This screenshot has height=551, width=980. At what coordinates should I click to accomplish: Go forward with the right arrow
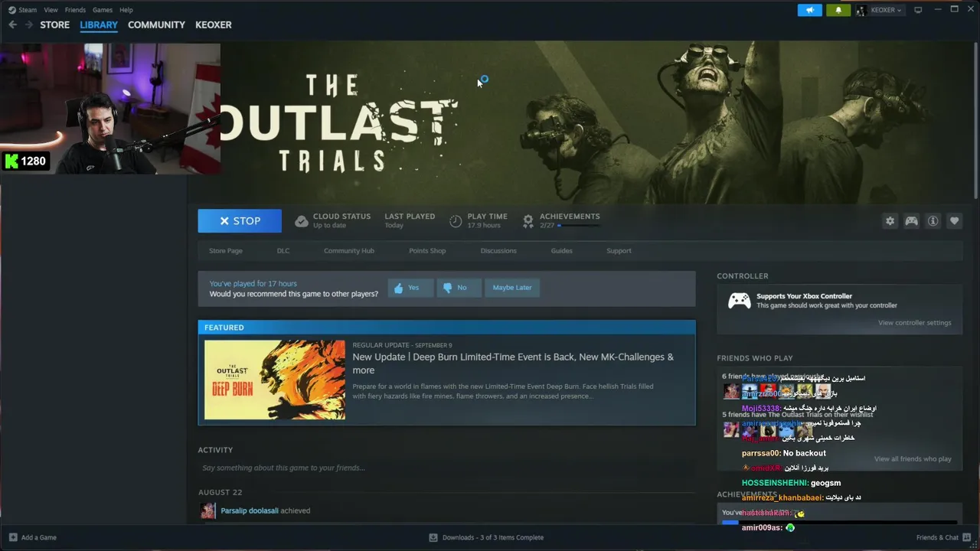tap(28, 24)
